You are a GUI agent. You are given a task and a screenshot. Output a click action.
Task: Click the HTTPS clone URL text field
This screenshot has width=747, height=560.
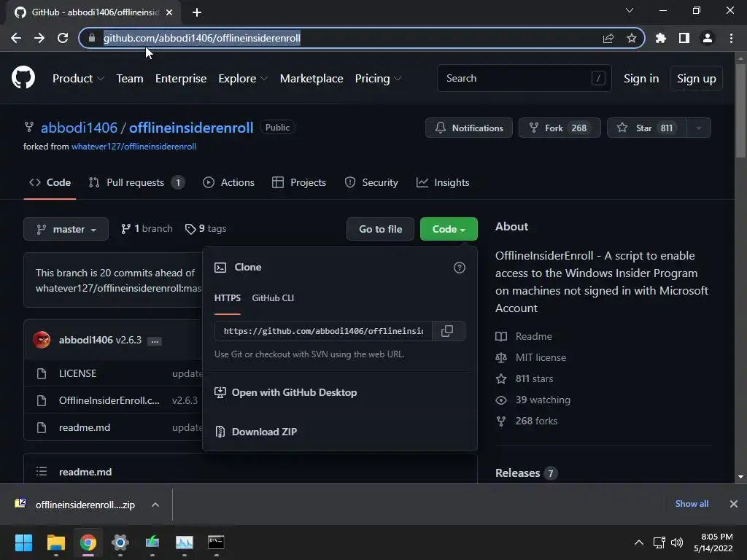(323, 331)
